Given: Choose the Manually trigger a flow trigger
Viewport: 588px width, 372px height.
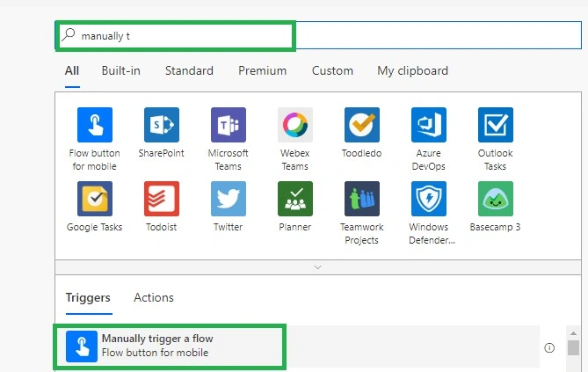Looking at the screenshot, I should tap(297, 346).
